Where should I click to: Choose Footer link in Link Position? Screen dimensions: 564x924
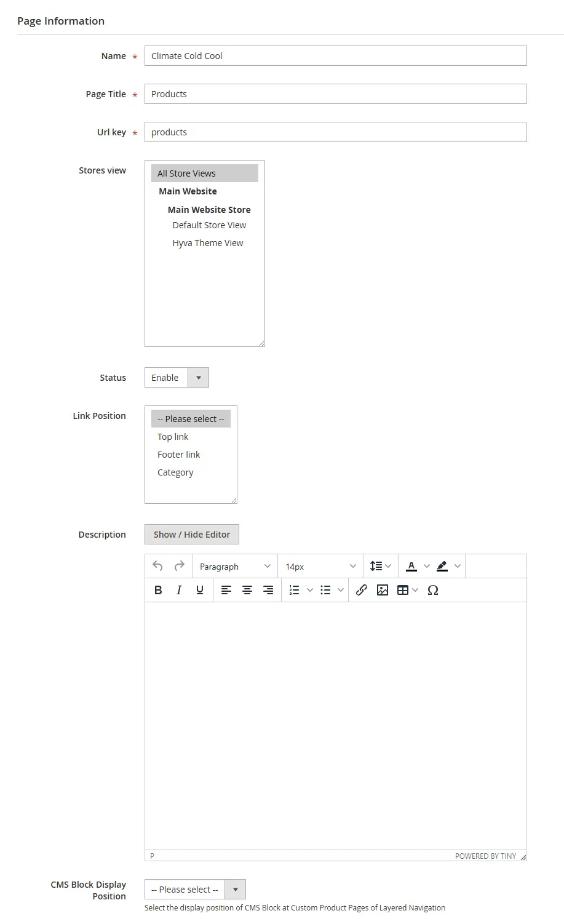[x=179, y=455]
